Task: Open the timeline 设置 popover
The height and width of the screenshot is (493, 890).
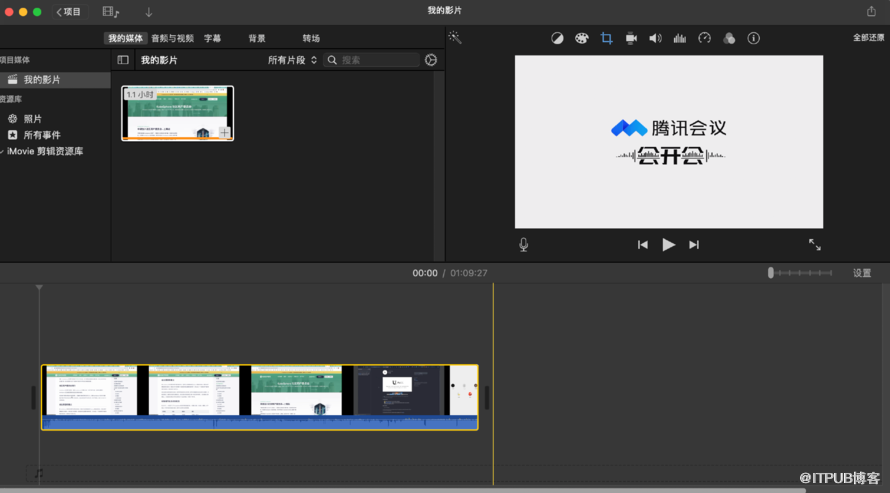Action: point(861,273)
